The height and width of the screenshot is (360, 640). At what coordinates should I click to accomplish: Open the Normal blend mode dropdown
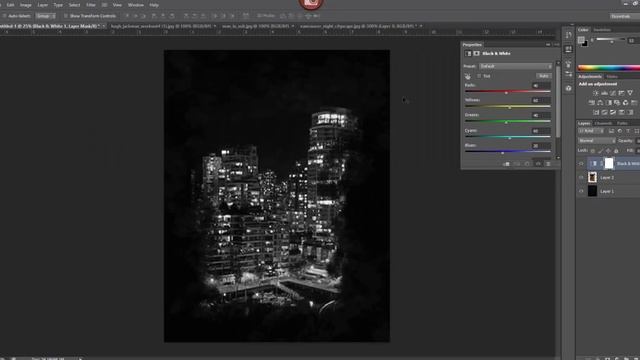[x=597, y=141]
